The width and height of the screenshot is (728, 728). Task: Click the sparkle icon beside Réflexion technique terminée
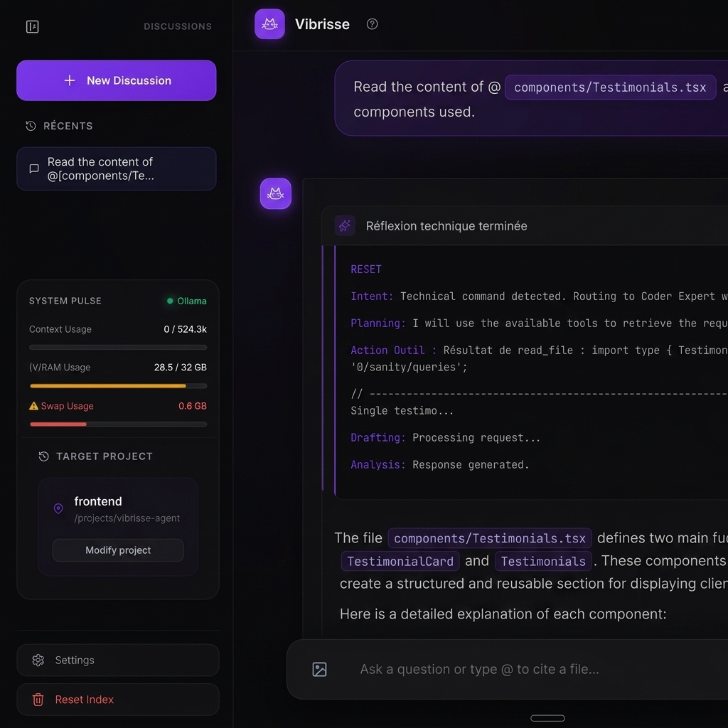coord(345,225)
